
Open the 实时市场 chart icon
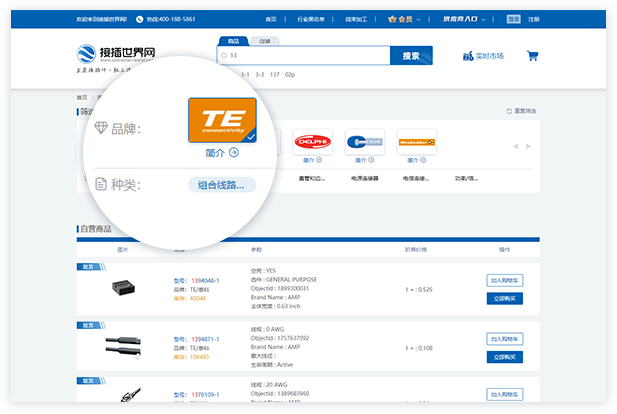coord(468,56)
